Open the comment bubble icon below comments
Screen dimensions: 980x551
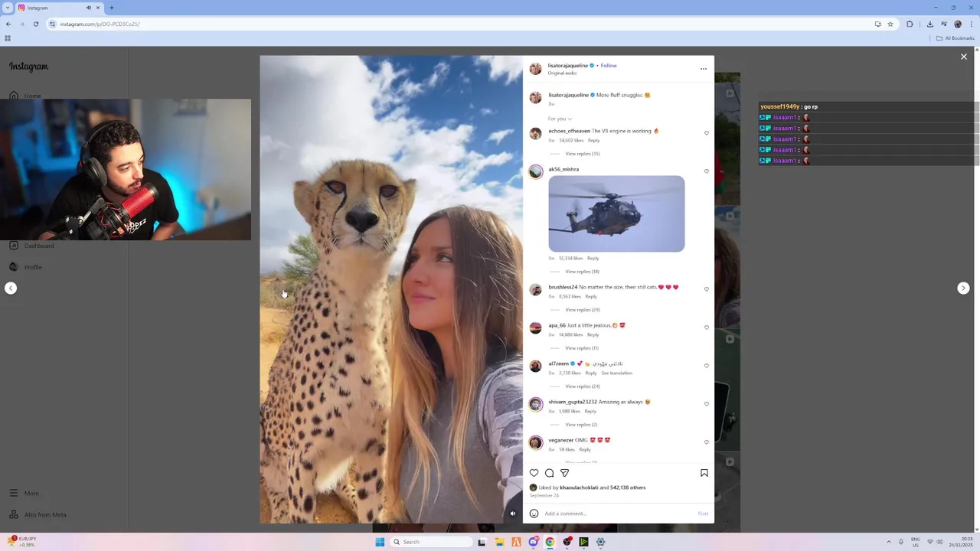click(549, 473)
